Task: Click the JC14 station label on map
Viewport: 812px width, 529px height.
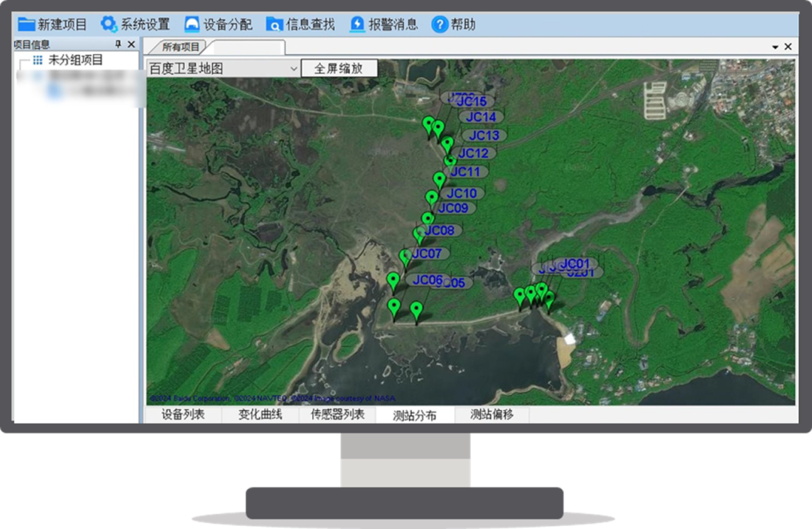Action: click(x=481, y=117)
